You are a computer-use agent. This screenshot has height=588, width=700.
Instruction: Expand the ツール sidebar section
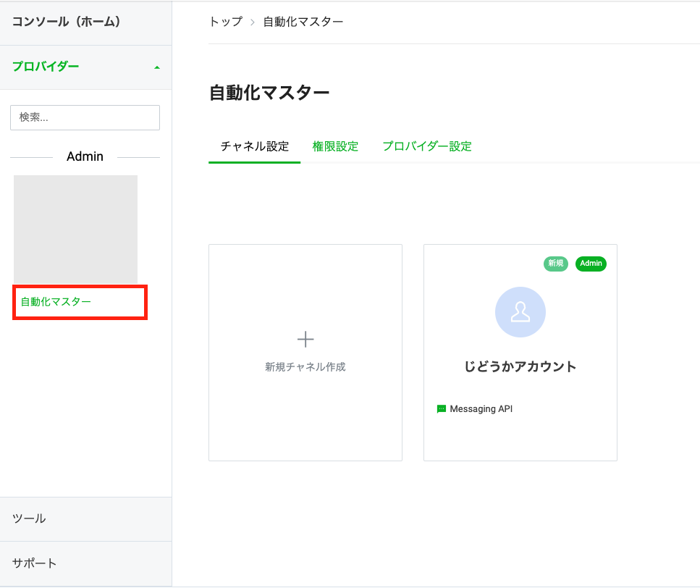(x=29, y=518)
